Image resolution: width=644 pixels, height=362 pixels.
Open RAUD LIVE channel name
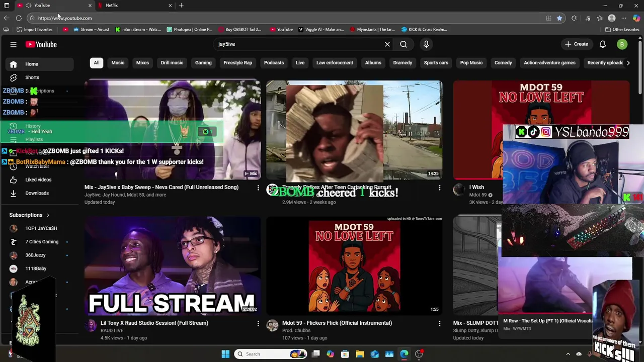point(112,331)
